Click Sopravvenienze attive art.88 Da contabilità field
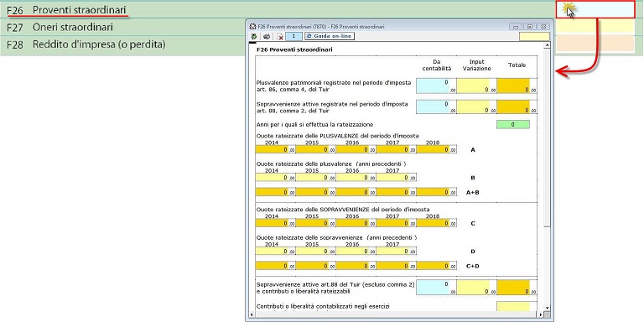The height and width of the screenshot is (322, 644). 436,288
